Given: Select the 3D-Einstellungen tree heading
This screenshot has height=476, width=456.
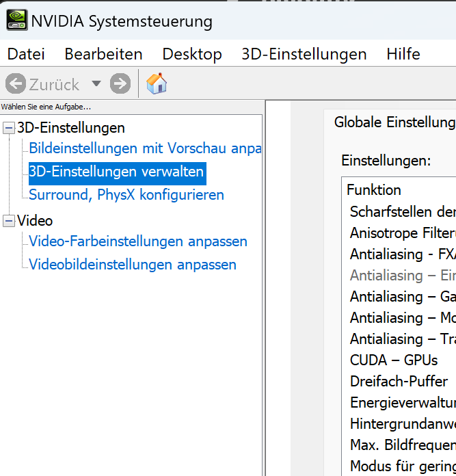Looking at the screenshot, I should tap(71, 128).
